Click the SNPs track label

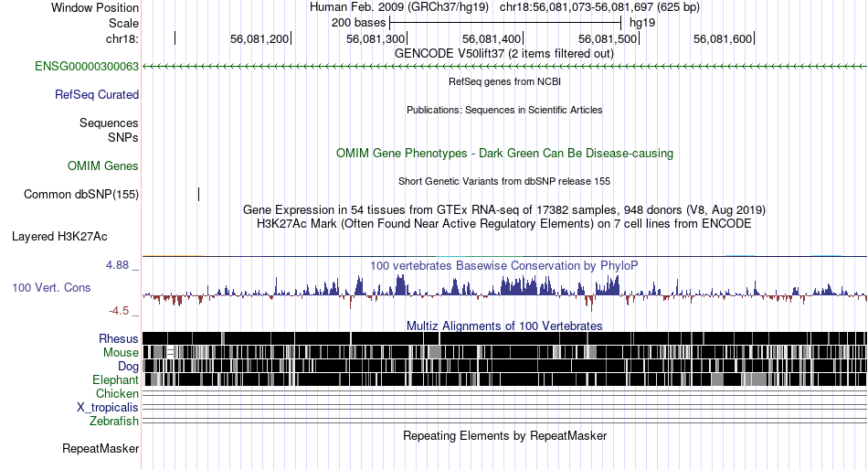pyautogui.click(x=123, y=137)
